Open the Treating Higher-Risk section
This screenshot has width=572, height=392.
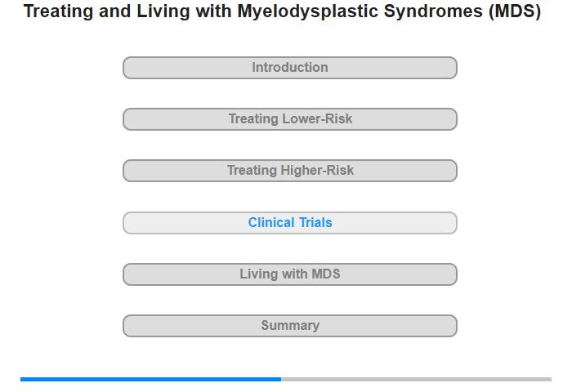[290, 171]
